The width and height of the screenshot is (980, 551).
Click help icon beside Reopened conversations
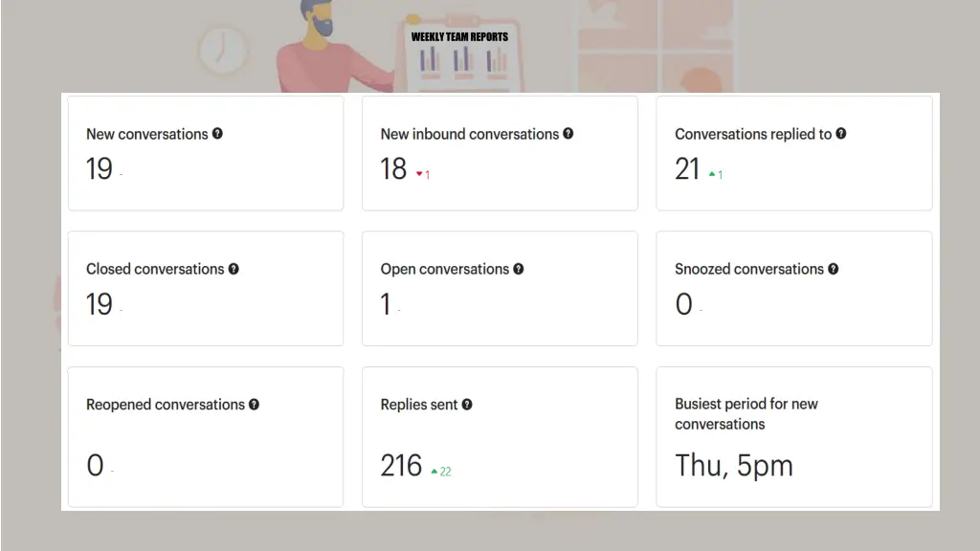(x=254, y=405)
